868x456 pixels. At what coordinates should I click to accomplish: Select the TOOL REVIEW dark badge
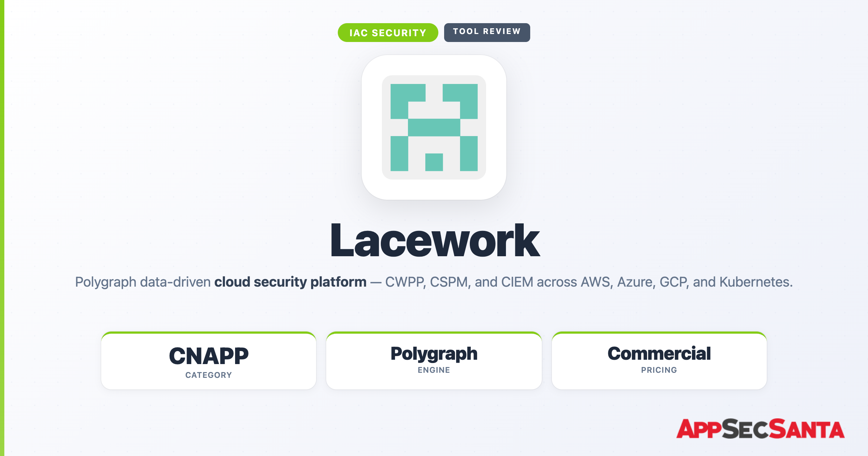(x=487, y=33)
